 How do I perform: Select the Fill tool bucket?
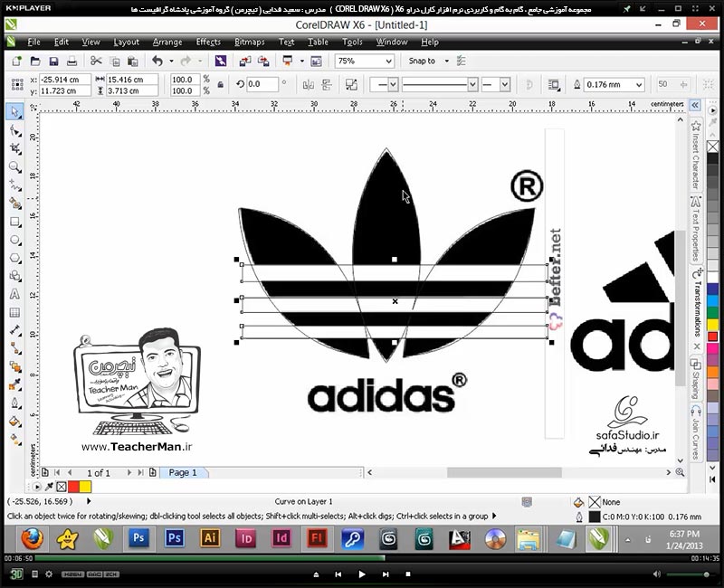(15, 422)
